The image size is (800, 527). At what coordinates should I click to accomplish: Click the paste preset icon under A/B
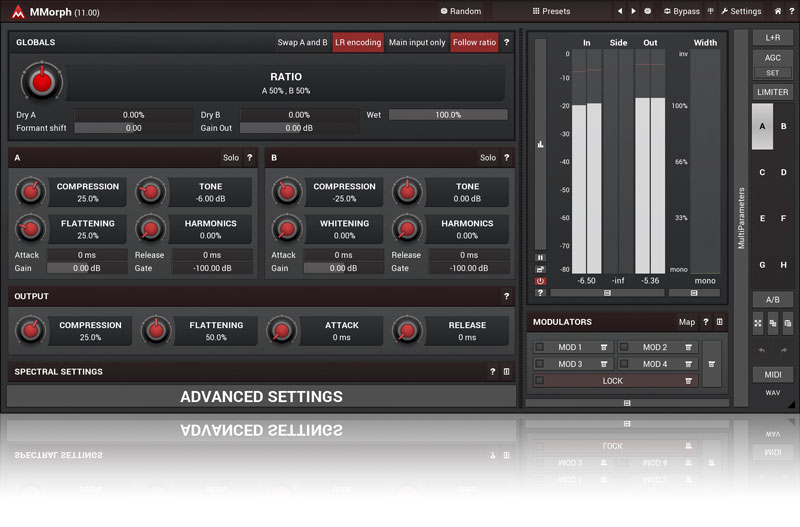[x=788, y=323]
